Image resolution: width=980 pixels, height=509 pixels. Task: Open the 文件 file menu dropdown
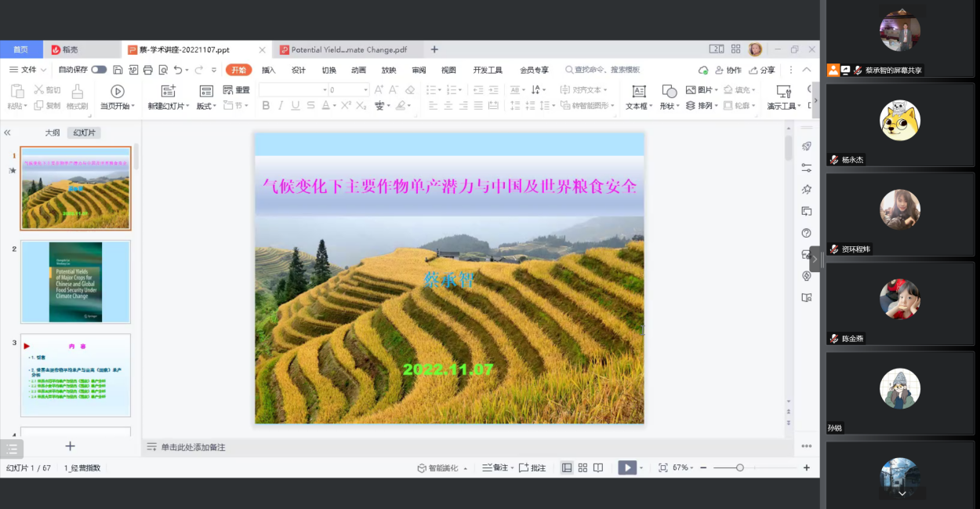click(28, 70)
